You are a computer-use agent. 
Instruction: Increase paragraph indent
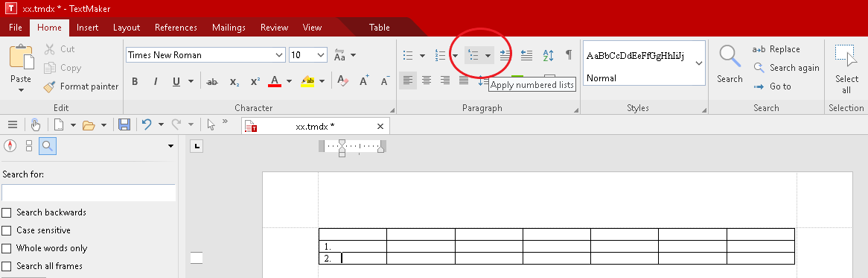pyautogui.click(x=505, y=55)
